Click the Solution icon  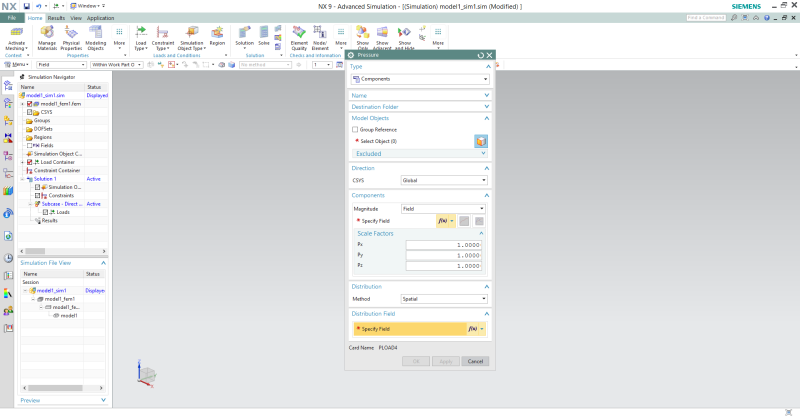[244, 33]
